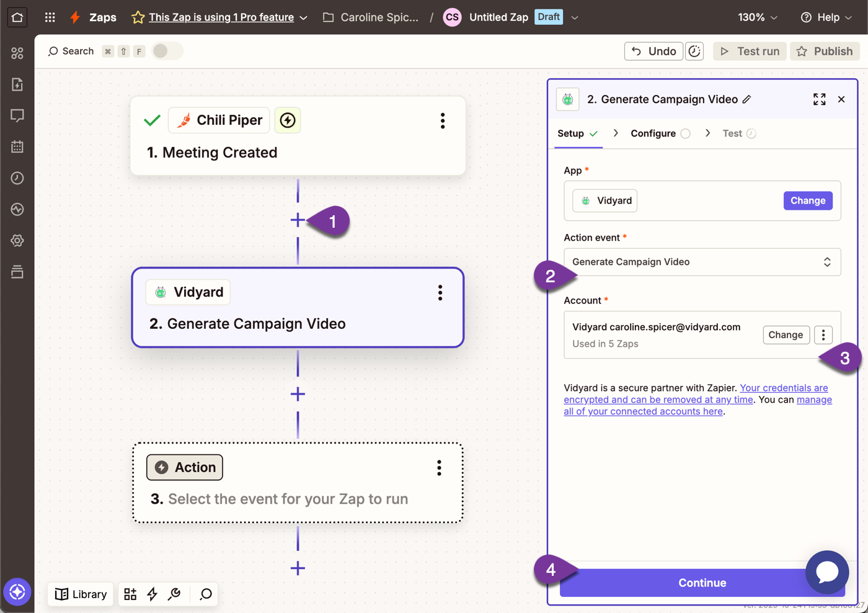Image resolution: width=868 pixels, height=613 pixels.
Task: Switch to the Configure tab
Action: pos(653,133)
